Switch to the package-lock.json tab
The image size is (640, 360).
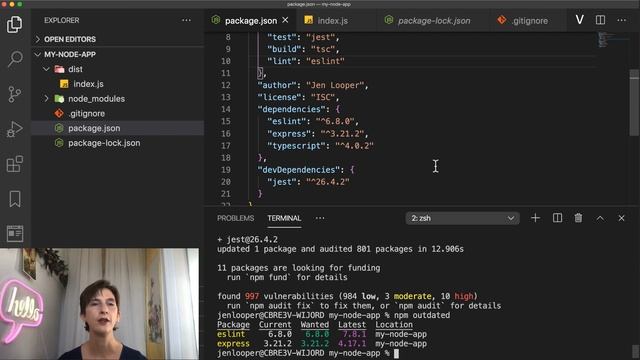pos(434,20)
